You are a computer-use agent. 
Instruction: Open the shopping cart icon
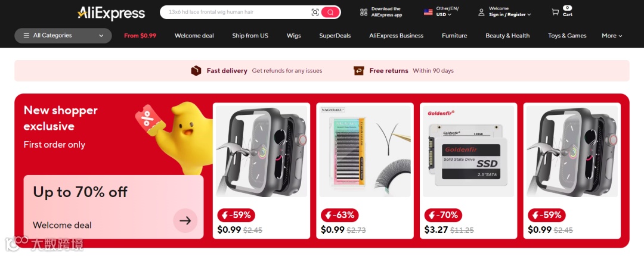coord(555,13)
